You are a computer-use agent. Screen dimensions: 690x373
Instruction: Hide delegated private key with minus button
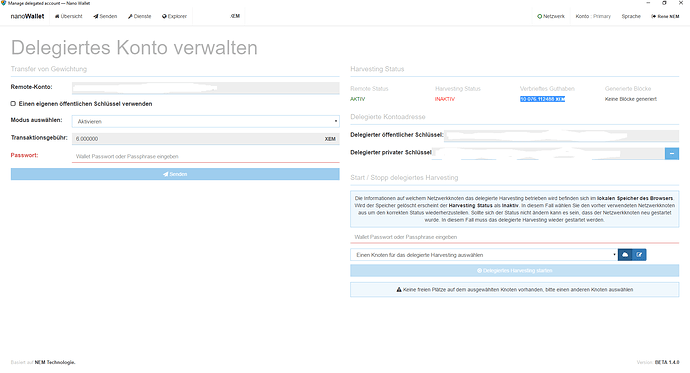672,154
